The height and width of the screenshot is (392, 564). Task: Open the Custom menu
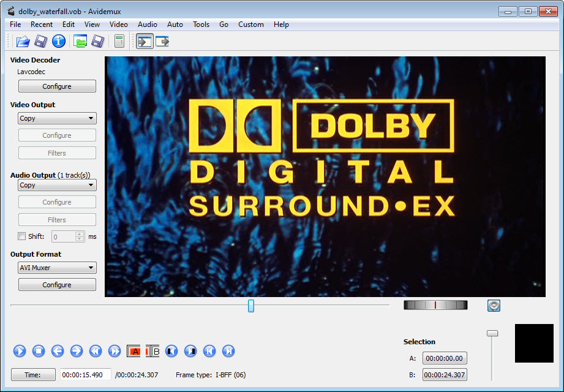click(251, 24)
